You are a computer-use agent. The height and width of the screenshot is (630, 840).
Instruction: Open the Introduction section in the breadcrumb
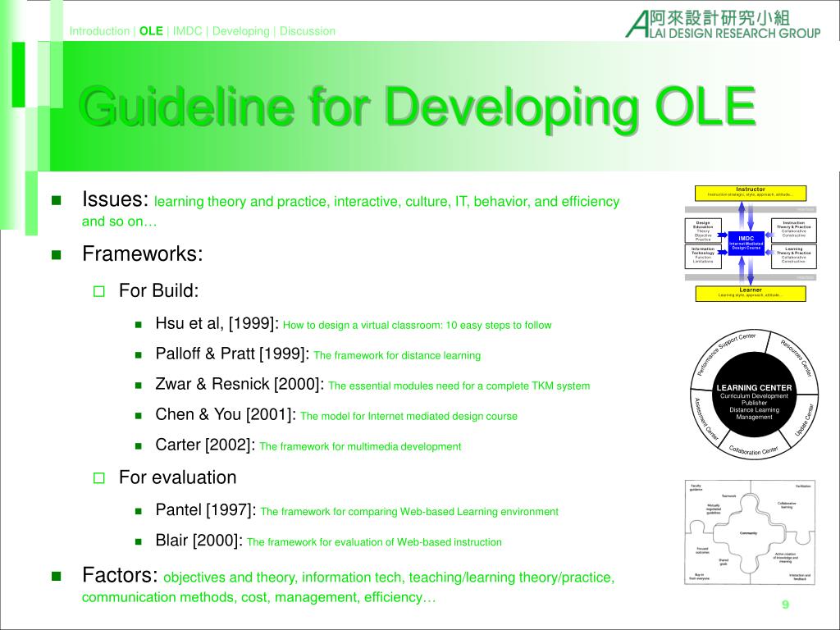(x=99, y=31)
